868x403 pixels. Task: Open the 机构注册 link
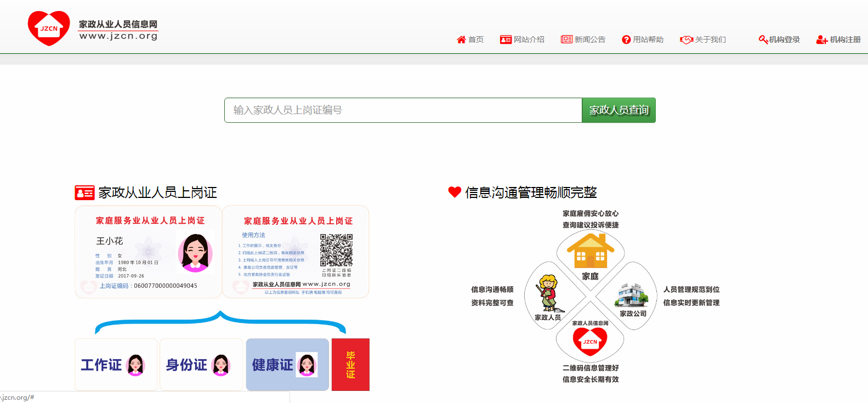pyautogui.click(x=845, y=39)
